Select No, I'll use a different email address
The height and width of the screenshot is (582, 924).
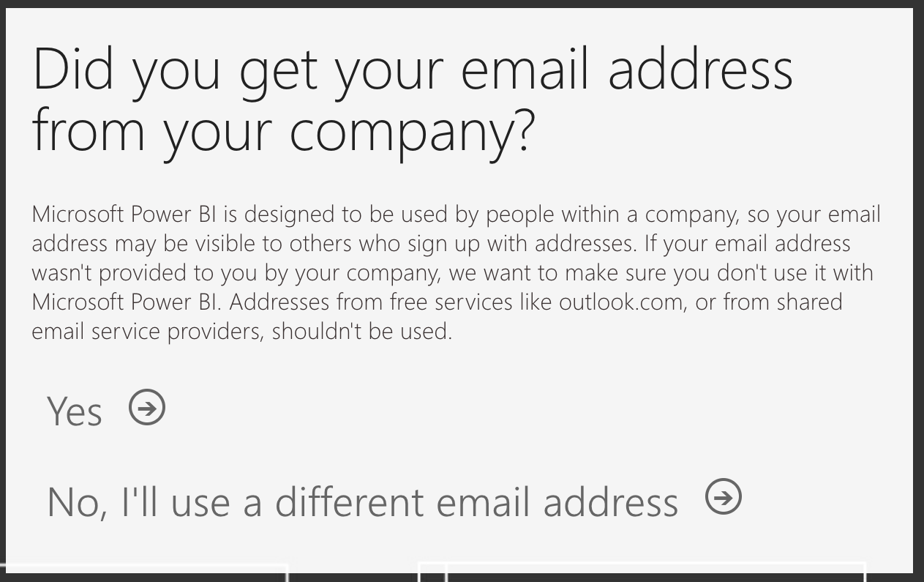coord(362,501)
